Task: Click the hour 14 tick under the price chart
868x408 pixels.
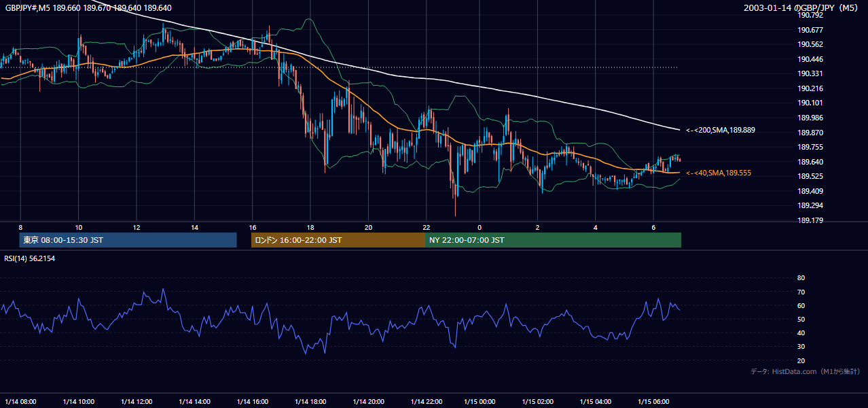Action: pyautogui.click(x=194, y=227)
